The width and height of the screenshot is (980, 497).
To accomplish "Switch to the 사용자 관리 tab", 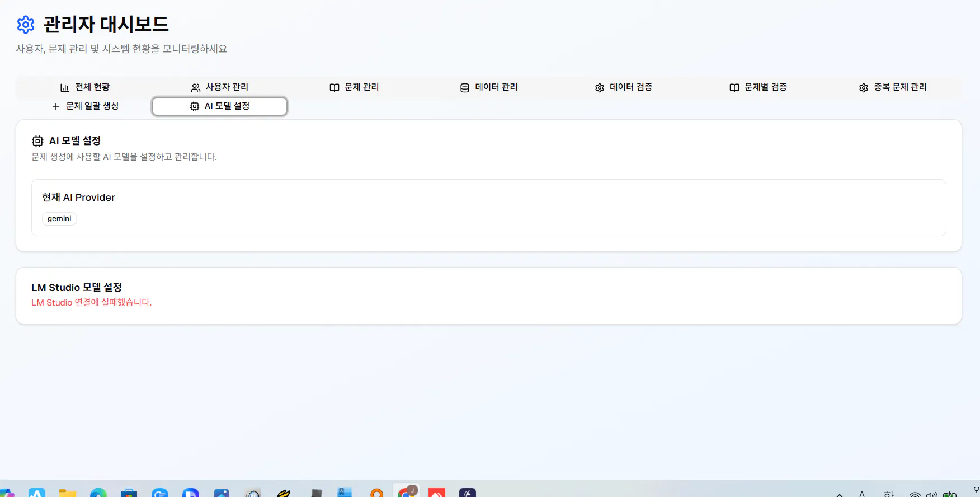I will 219,87.
